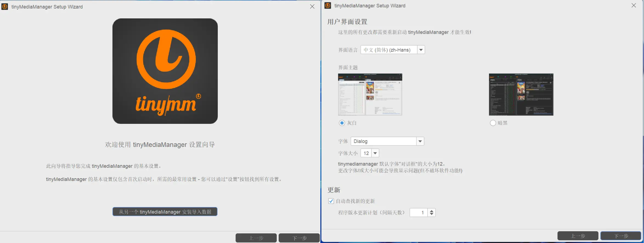Increase the update interval with the up arrow
Image resolution: width=644 pixels, height=243 pixels.
432,211
